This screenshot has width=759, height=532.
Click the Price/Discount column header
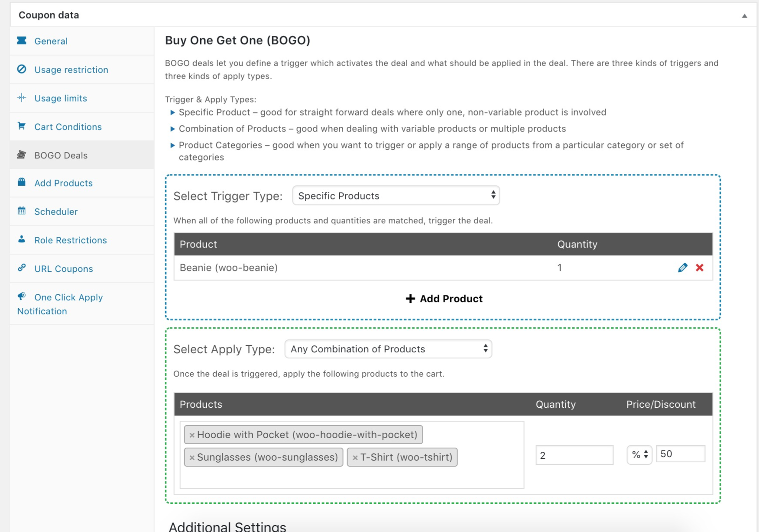click(661, 404)
